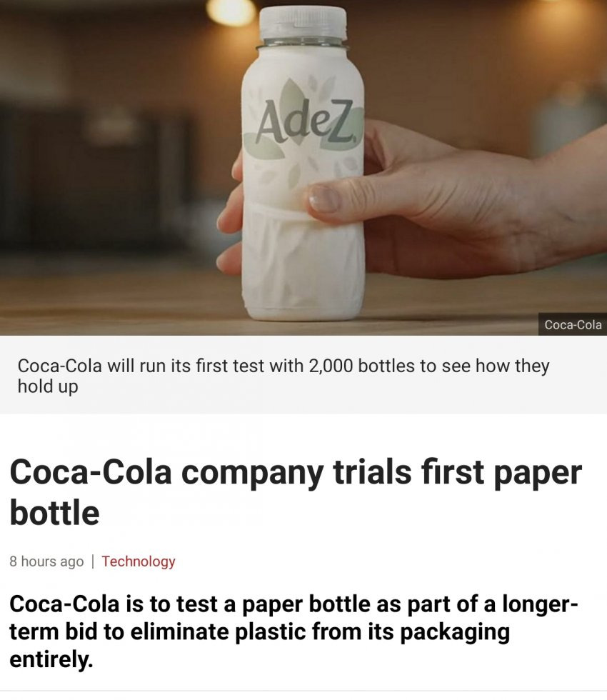Viewport: 607px width, 700px height.
Task: Click the '8 hours ago' timestamp
Action: [x=46, y=561]
